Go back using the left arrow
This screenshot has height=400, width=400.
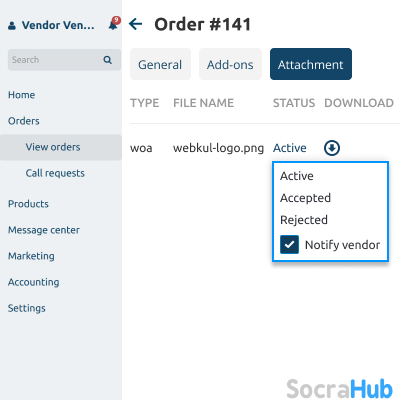click(136, 24)
